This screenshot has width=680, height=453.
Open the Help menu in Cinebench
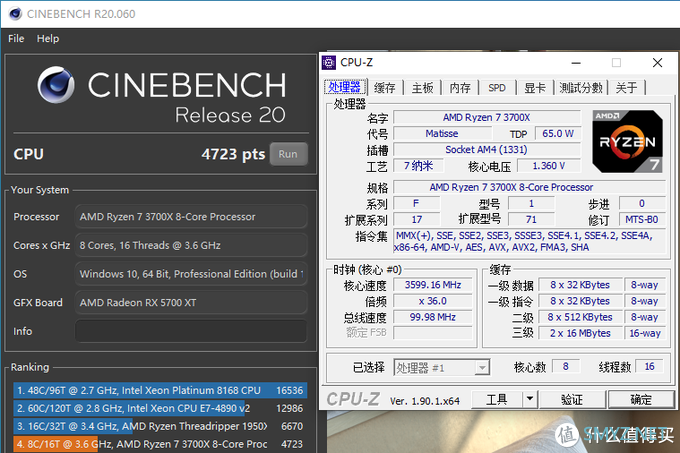[48, 39]
